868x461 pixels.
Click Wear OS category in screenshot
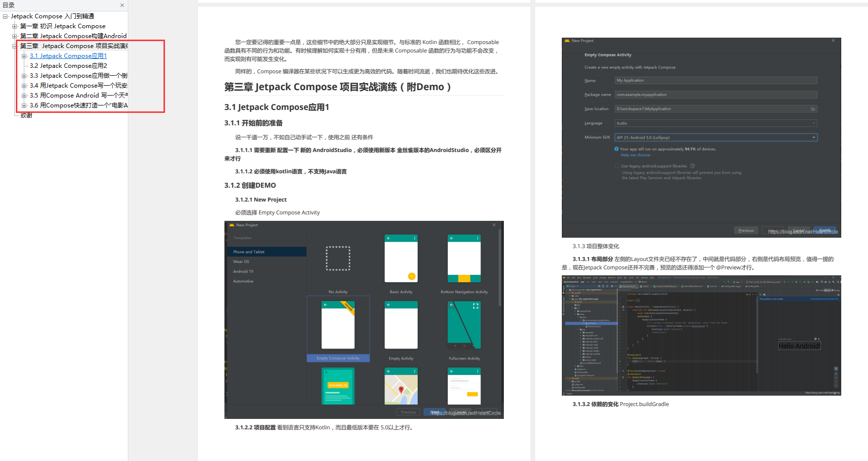(241, 261)
